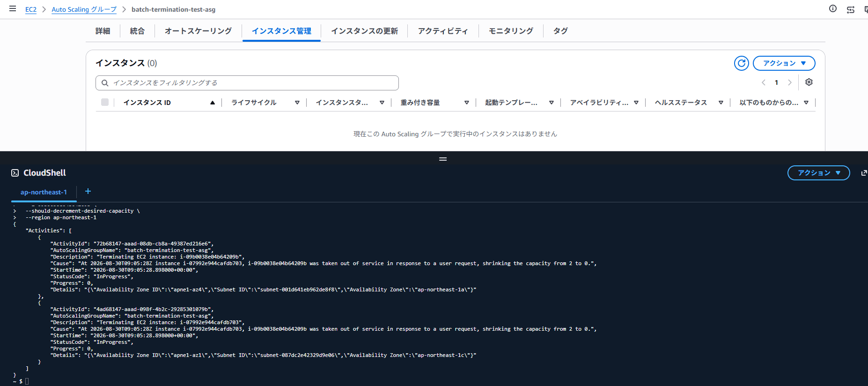Click the "Activities": [ line in terminal
The width and height of the screenshot is (868, 386).
click(x=49, y=230)
